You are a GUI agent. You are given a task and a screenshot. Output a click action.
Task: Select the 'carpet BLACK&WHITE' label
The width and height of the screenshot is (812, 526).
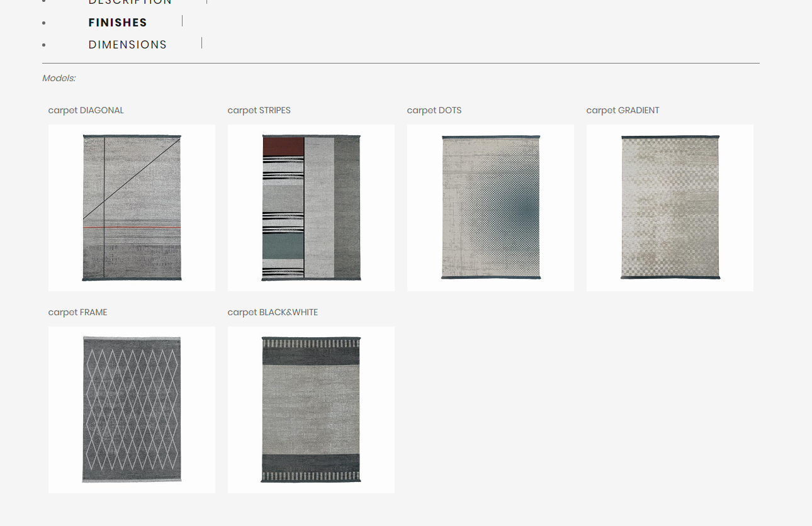pos(273,312)
